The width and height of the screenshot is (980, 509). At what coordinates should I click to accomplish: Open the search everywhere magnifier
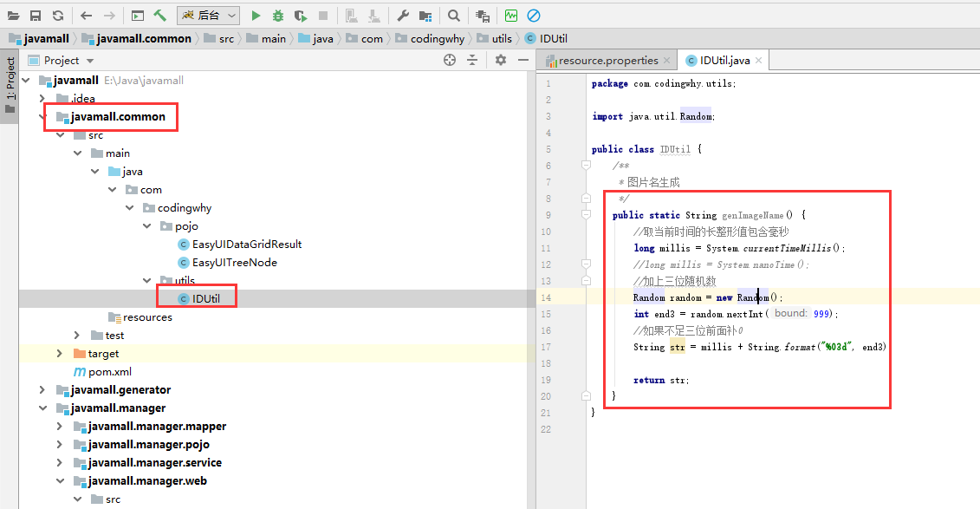coord(454,16)
